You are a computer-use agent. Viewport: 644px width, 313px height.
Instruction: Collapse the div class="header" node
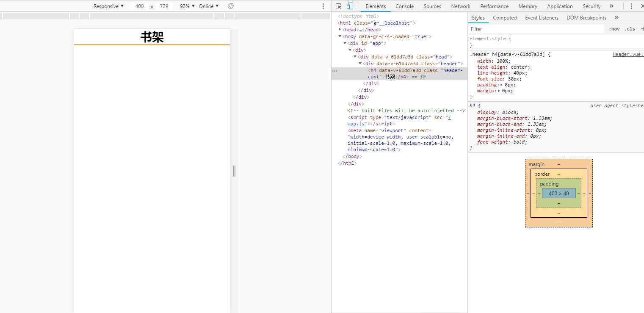click(x=360, y=64)
